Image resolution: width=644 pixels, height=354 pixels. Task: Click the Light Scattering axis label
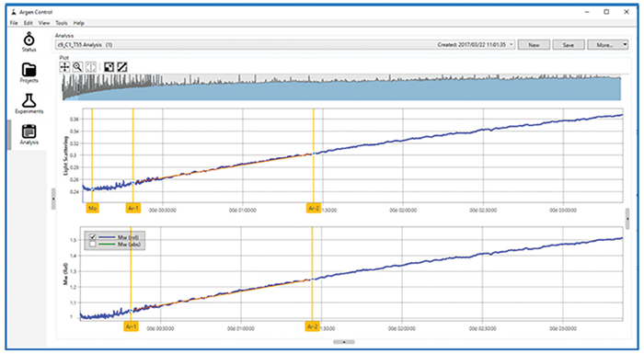(65, 155)
